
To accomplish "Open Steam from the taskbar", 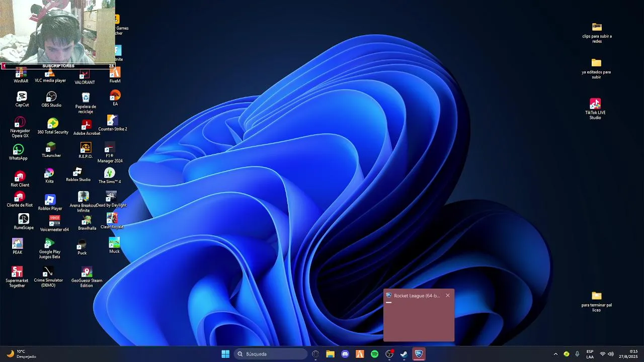I will 404,354.
